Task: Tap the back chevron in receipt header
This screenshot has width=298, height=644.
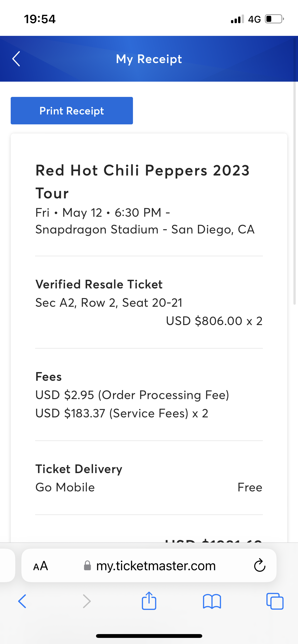Action: [16, 59]
